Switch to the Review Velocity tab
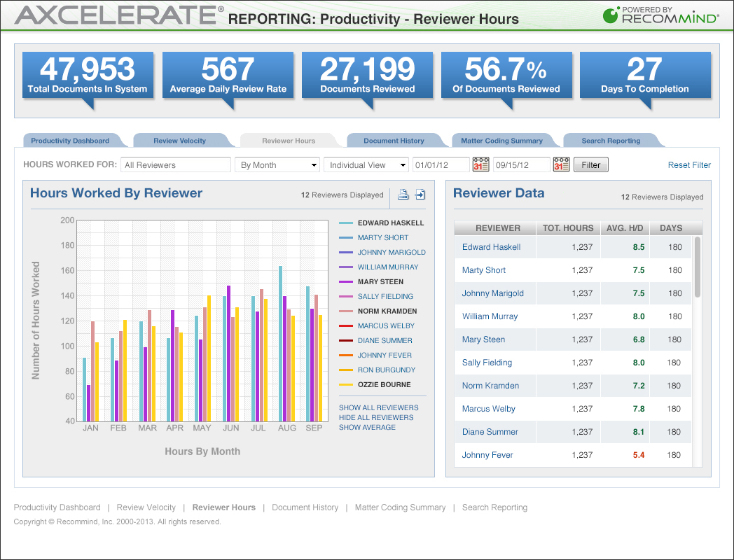 coord(180,141)
